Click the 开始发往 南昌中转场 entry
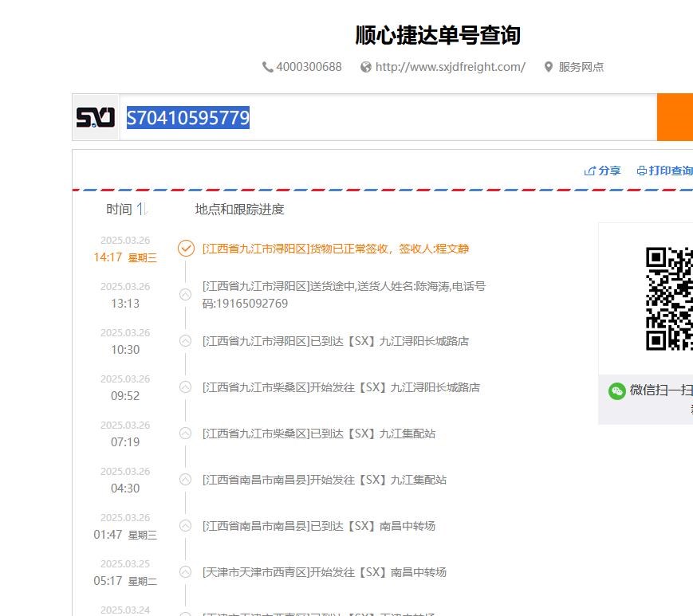693x616 pixels. click(325, 572)
